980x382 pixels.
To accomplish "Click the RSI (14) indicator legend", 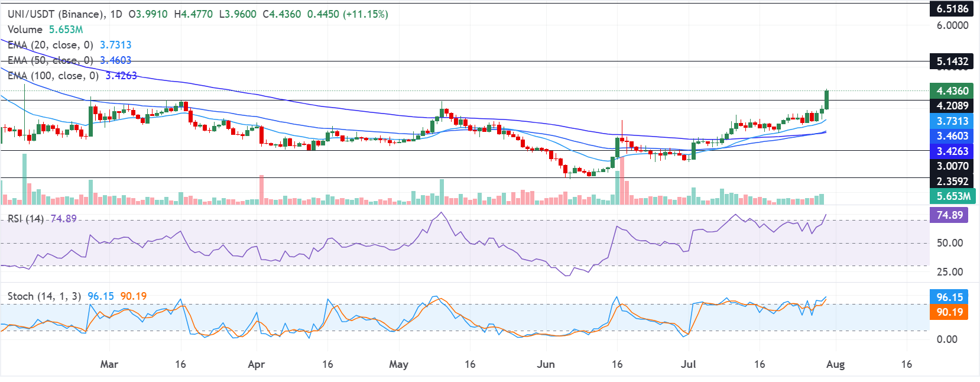I will pos(42,218).
